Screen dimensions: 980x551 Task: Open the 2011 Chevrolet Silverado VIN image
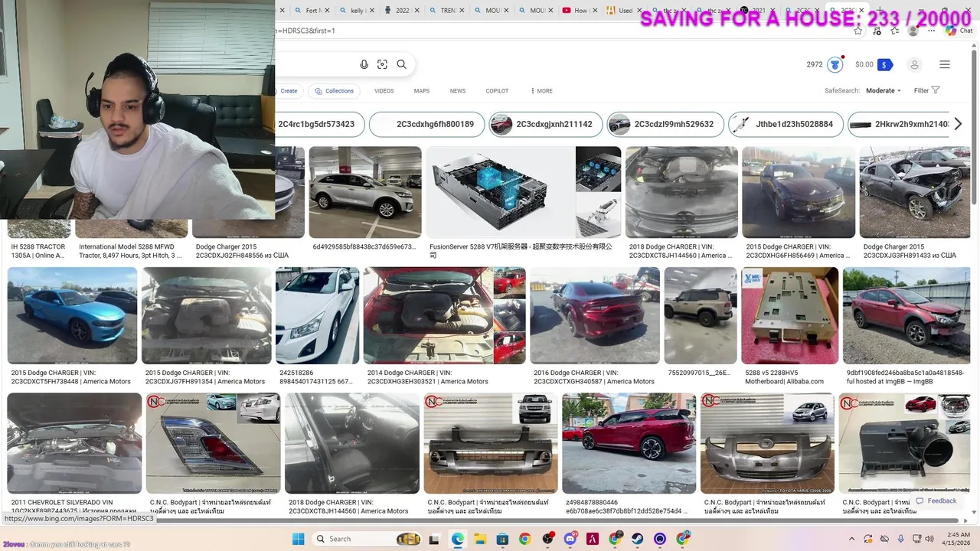pos(74,443)
